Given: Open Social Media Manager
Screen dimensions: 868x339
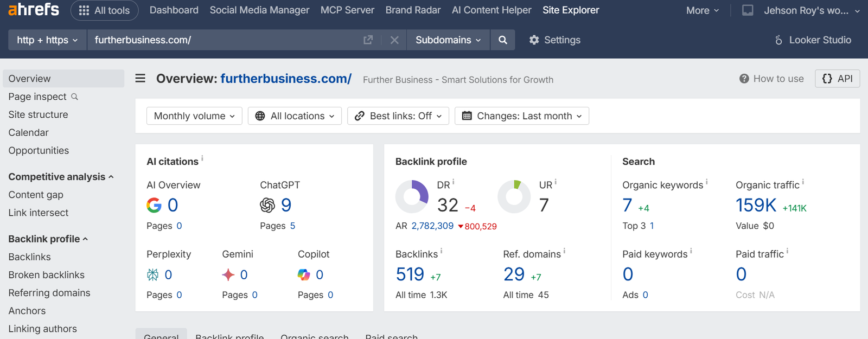Looking at the screenshot, I should click(259, 10).
